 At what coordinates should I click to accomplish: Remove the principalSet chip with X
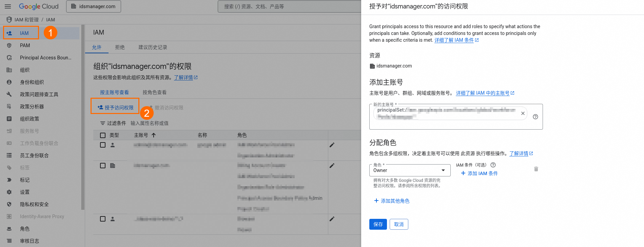pos(523,113)
